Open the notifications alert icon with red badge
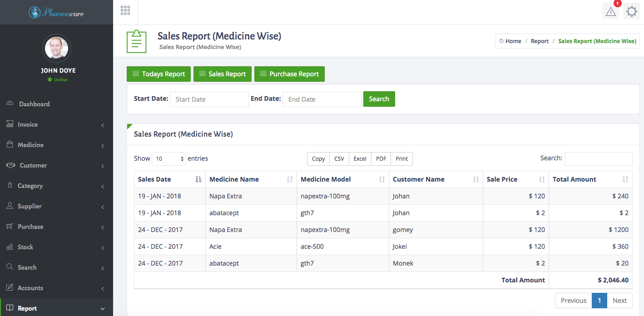The image size is (644, 316). [610, 11]
